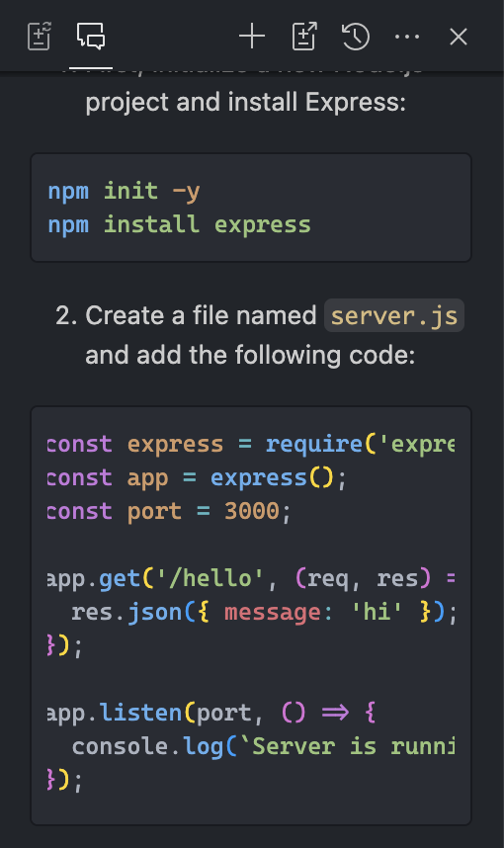Click the app.listen(port) line
504x848 pixels.
tap(210, 713)
